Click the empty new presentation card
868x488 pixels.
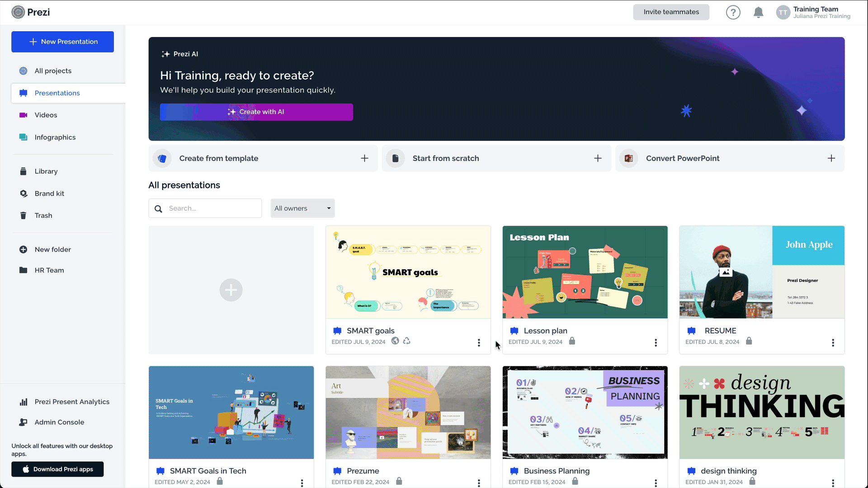pyautogui.click(x=231, y=290)
